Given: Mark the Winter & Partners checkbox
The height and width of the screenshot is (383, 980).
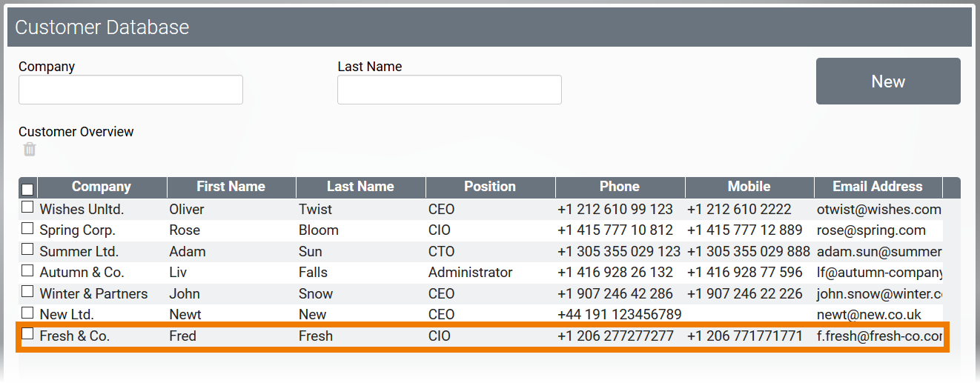Looking at the screenshot, I should (x=27, y=292).
